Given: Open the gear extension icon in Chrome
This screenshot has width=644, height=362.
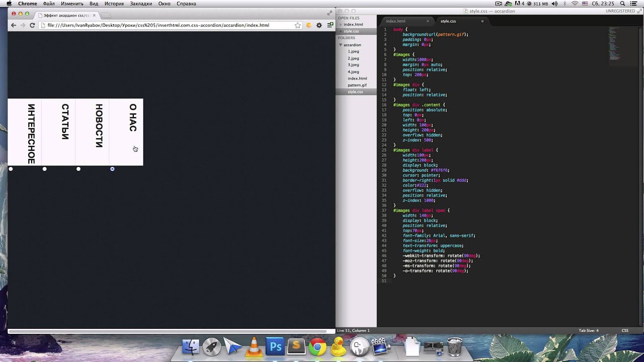Looking at the screenshot, I should pyautogui.click(x=319, y=25).
